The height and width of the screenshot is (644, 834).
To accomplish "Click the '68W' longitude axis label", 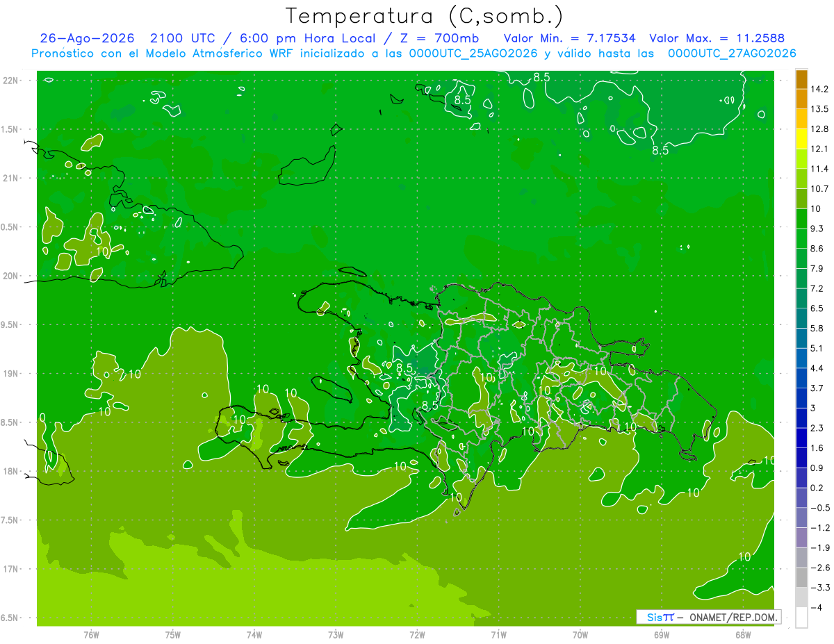I will pos(743,635).
